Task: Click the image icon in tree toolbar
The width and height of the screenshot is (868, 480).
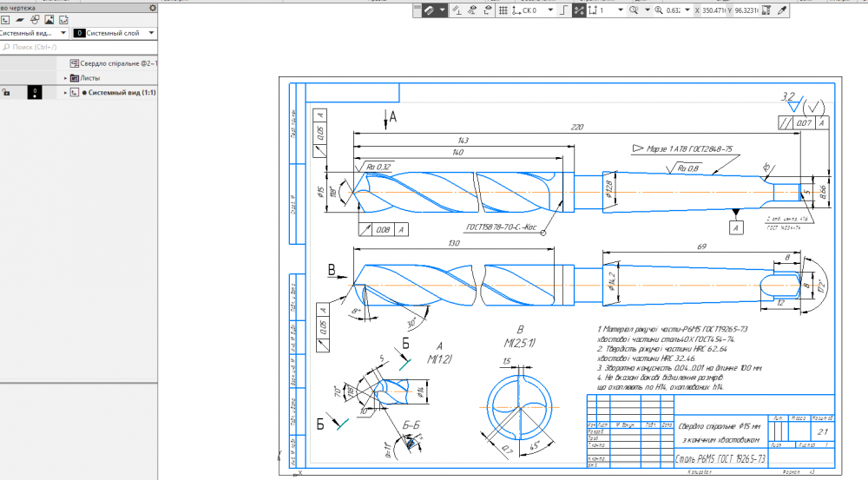Action: [x=49, y=19]
